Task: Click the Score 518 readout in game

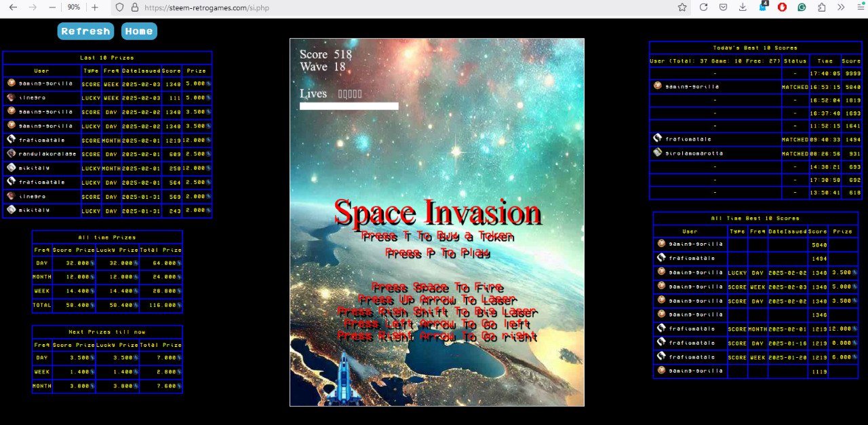Action: [x=325, y=54]
